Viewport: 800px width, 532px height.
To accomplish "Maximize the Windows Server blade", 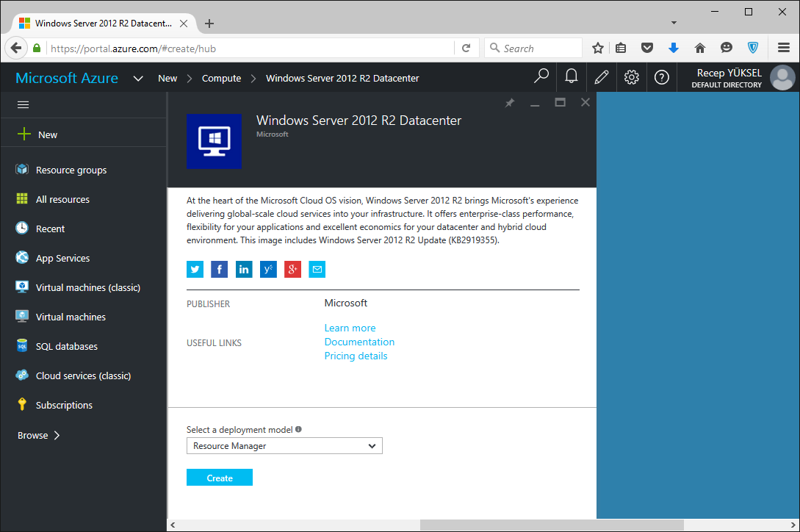I will click(561, 103).
